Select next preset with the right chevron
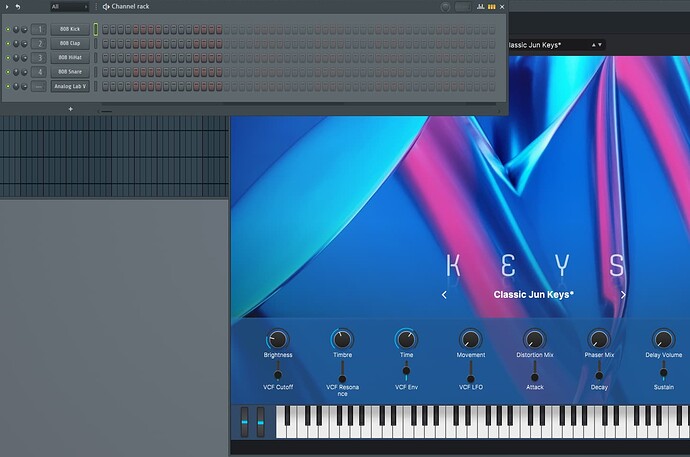The width and height of the screenshot is (690, 457). [623, 295]
